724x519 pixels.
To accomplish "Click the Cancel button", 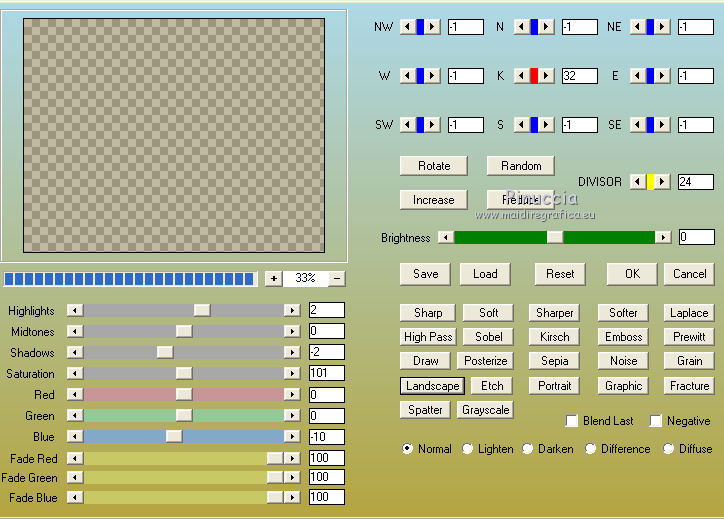I will (689, 274).
